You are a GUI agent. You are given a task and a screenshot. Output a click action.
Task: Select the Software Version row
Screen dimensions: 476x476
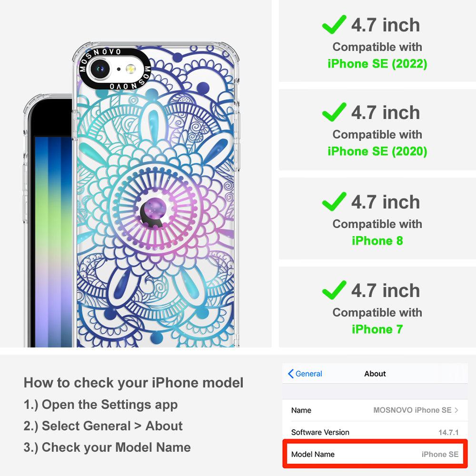point(375,432)
